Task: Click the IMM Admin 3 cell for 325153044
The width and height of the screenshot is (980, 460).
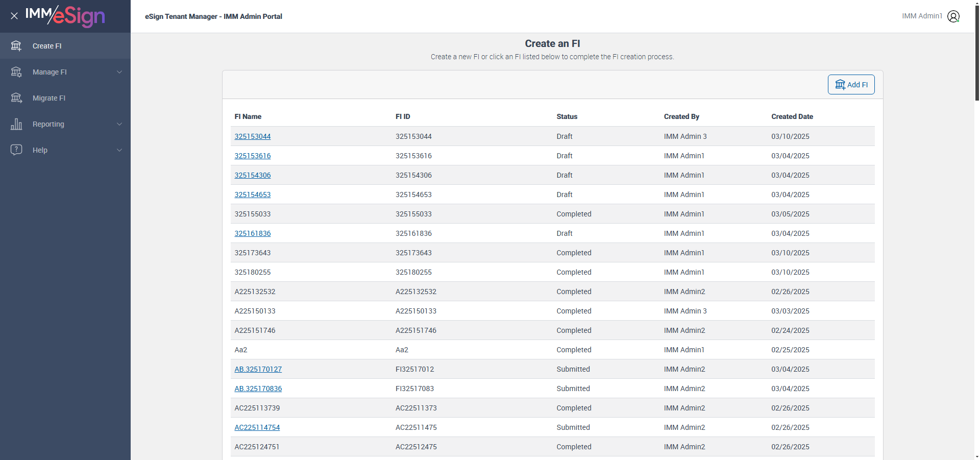Action: 685,136
